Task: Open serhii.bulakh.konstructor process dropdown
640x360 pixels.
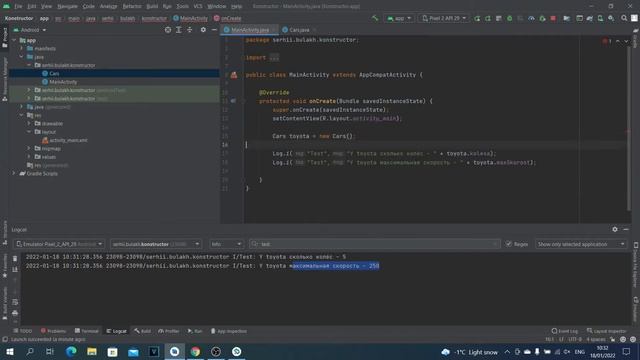Action: 156,244
